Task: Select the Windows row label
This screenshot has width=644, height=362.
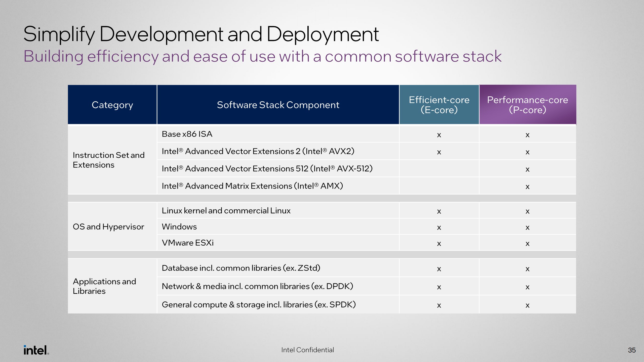Action: (179, 227)
